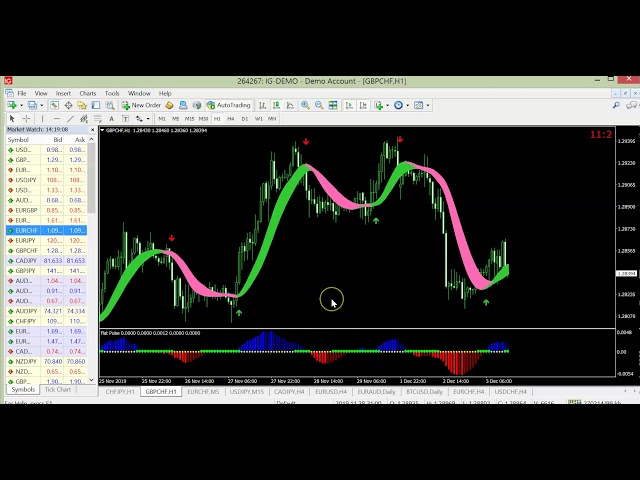Viewport: 640px width, 480px height.
Task: Open the Charts menu
Action: point(88,93)
